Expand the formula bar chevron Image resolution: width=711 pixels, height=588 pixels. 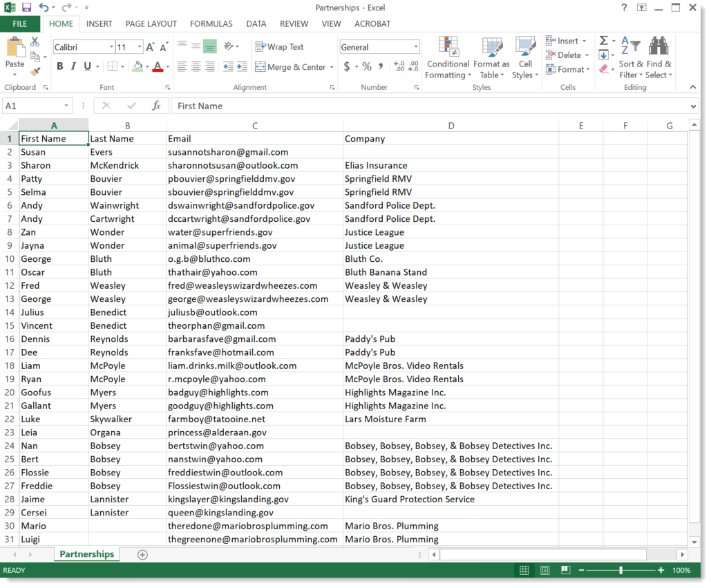(693, 106)
